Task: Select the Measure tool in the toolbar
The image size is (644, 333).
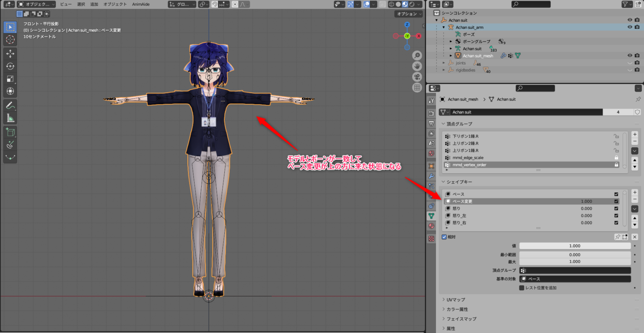Action: click(x=10, y=117)
